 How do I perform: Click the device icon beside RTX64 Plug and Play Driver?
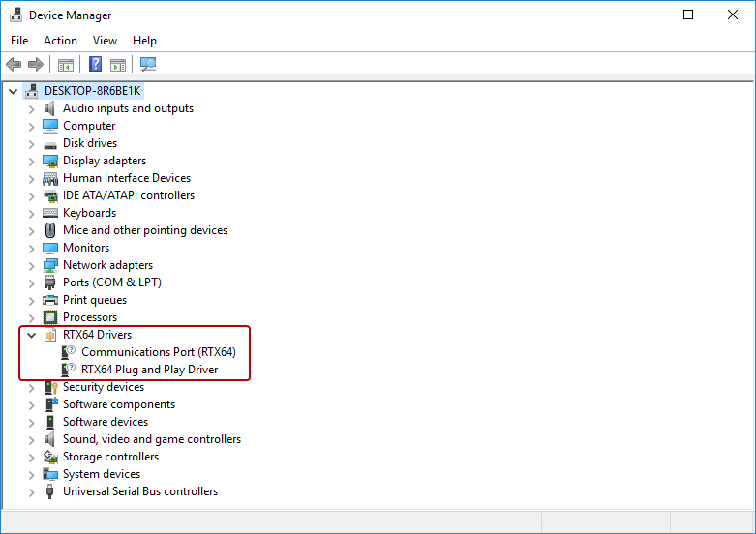(68, 370)
